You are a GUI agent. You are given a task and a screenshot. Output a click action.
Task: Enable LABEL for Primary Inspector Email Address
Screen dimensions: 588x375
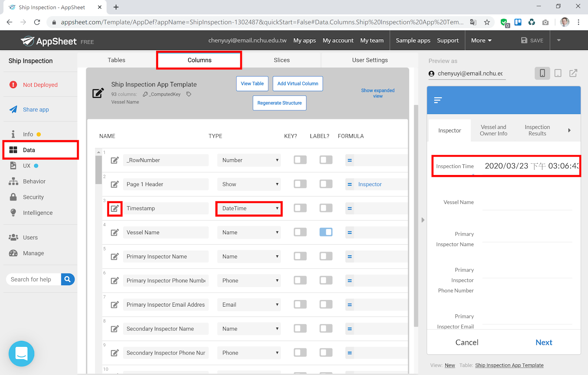(x=326, y=304)
